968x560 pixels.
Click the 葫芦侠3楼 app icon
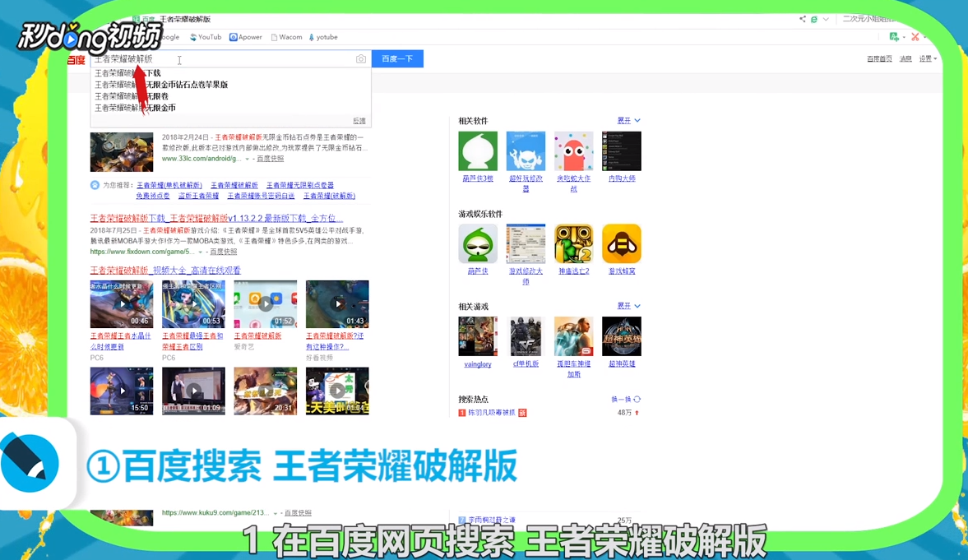pos(478,150)
